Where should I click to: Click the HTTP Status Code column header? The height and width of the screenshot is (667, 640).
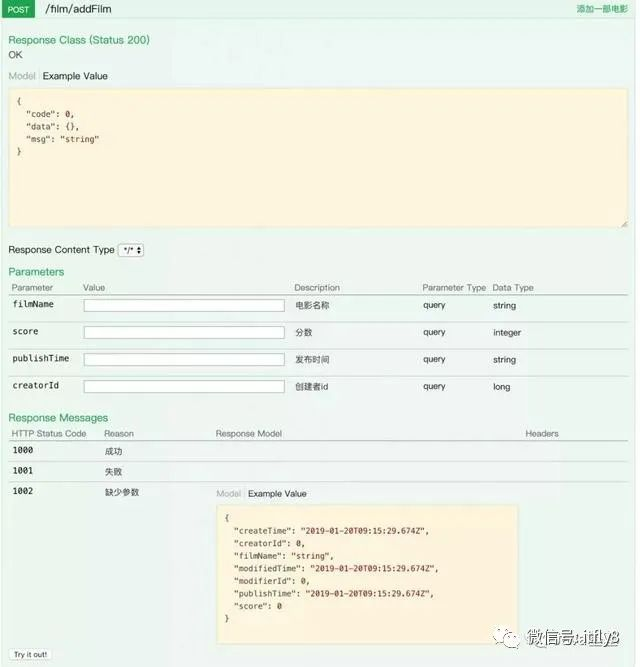pyautogui.click(x=49, y=433)
